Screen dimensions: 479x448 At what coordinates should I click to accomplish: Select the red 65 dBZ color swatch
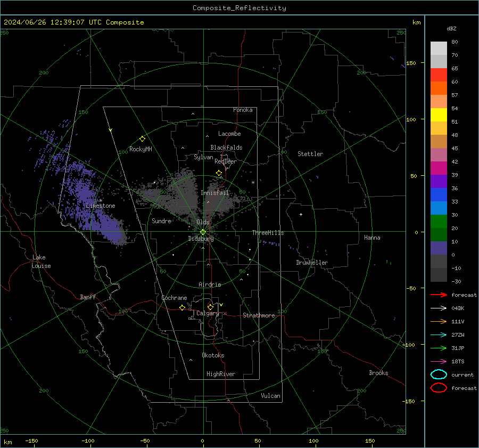[439, 75]
